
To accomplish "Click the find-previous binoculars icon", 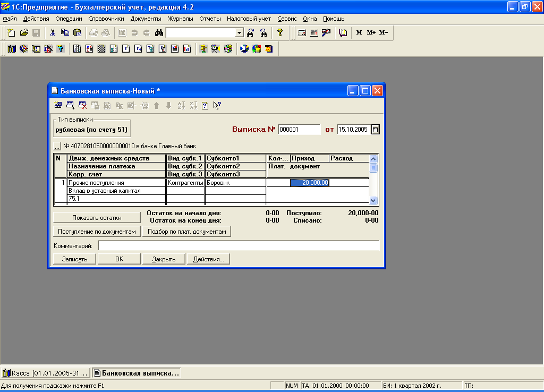I will [263, 32].
